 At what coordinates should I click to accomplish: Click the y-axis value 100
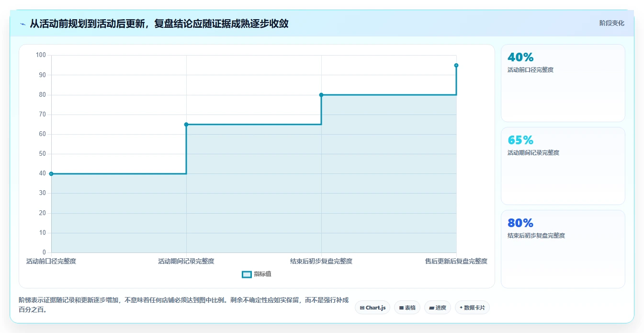coord(41,55)
